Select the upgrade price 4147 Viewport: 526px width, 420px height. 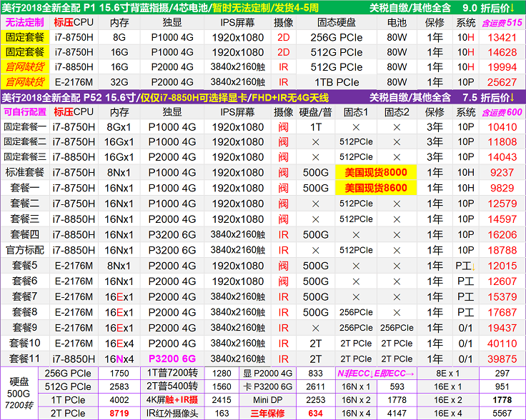(x=397, y=414)
